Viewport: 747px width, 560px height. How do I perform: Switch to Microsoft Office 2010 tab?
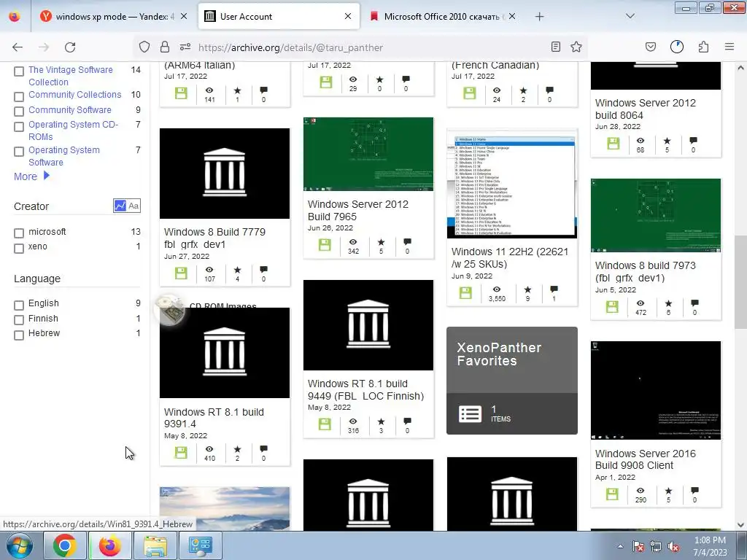[x=441, y=17]
